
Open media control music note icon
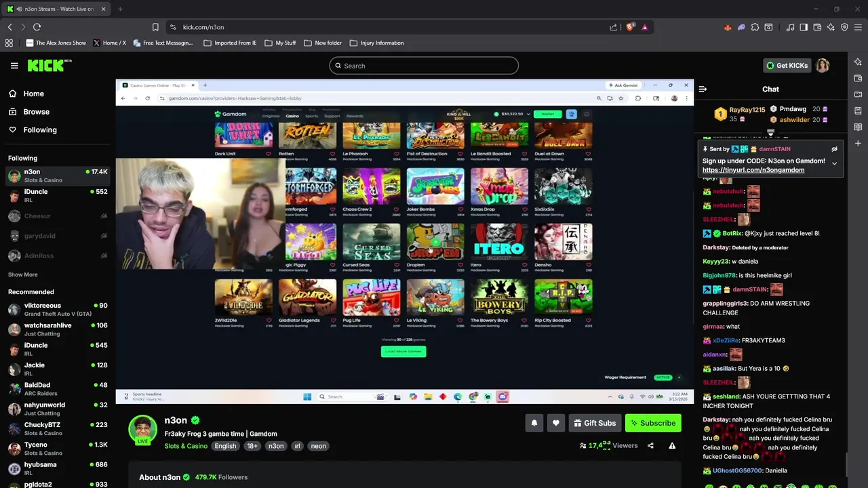[x=790, y=27]
